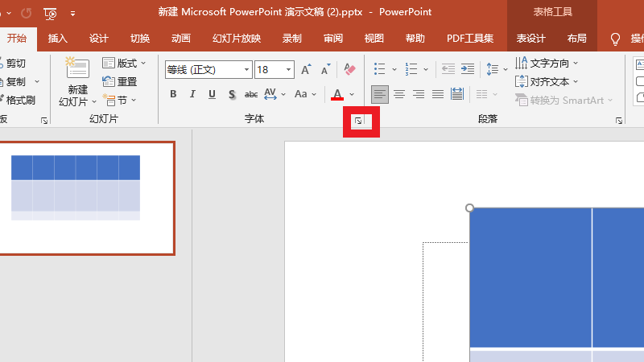Apply text shadow effect
644x362 pixels.
pyautogui.click(x=232, y=94)
